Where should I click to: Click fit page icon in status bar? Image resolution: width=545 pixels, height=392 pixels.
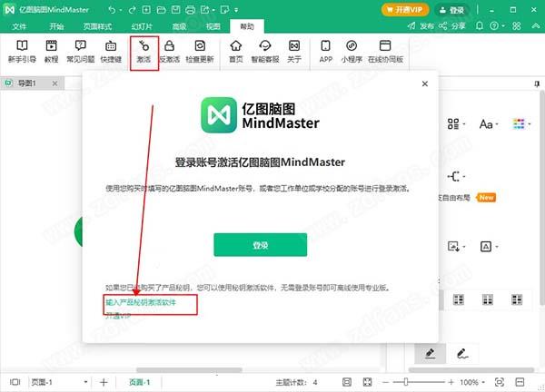(x=347, y=382)
